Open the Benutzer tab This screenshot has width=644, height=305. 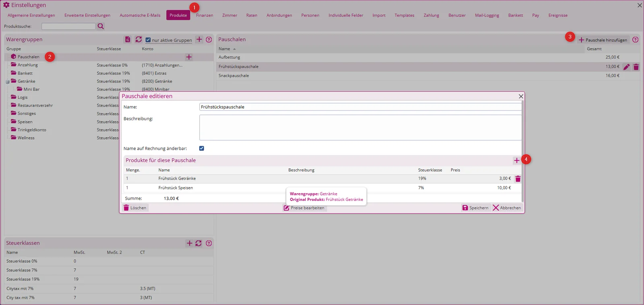457,15
